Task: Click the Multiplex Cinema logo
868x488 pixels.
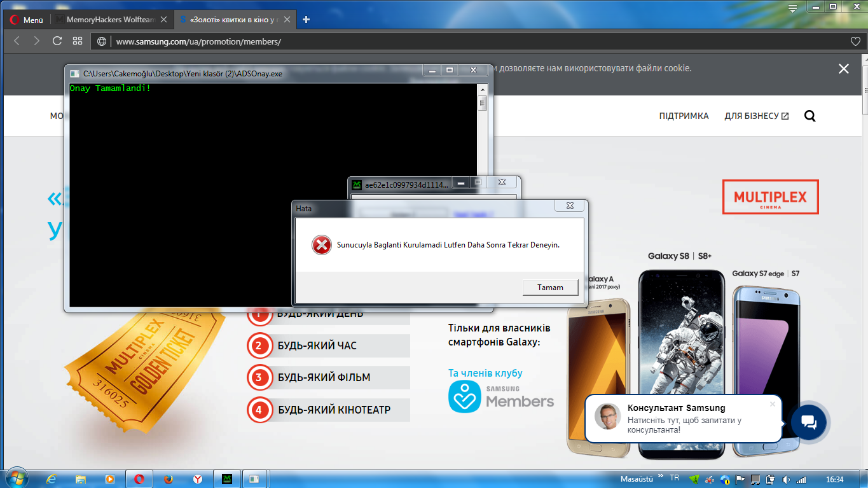Action: (x=770, y=197)
